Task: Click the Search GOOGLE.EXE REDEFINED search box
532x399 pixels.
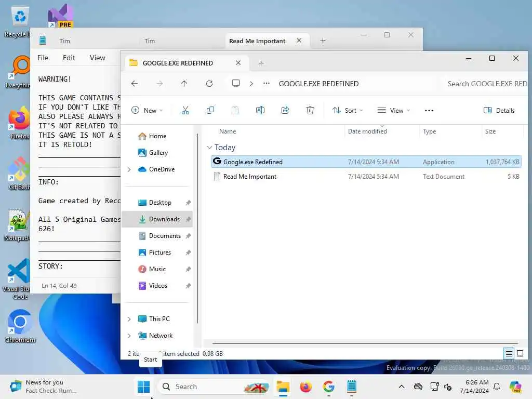Action: coord(486,84)
